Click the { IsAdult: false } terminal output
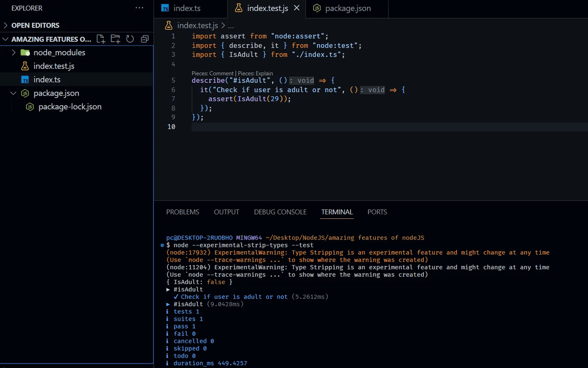The height and width of the screenshot is (368, 588). [199, 282]
